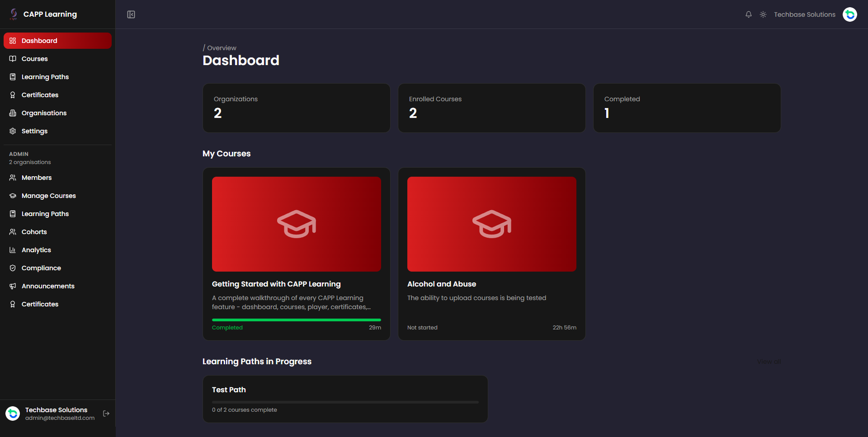The width and height of the screenshot is (868, 437).
Task: Click the Cohorts group icon
Action: coord(13,232)
